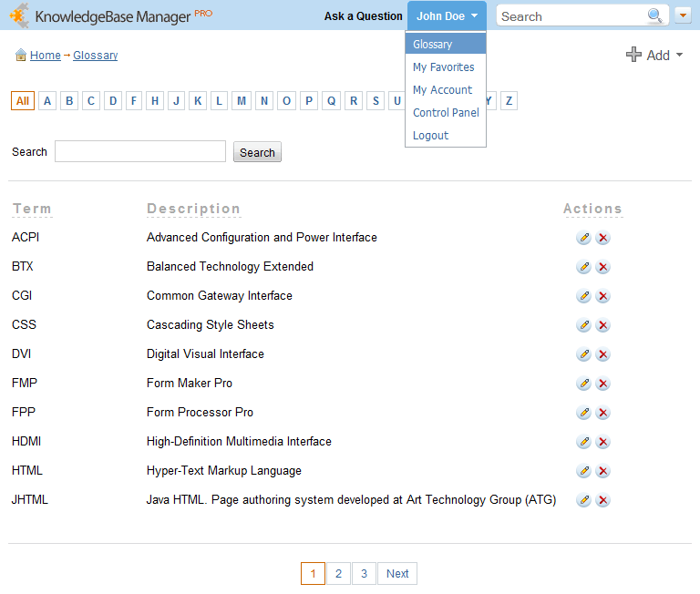The height and width of the screenshot is (594, 700).
Task: Open the search options dropdown arrow
Action: coord(683,15)
